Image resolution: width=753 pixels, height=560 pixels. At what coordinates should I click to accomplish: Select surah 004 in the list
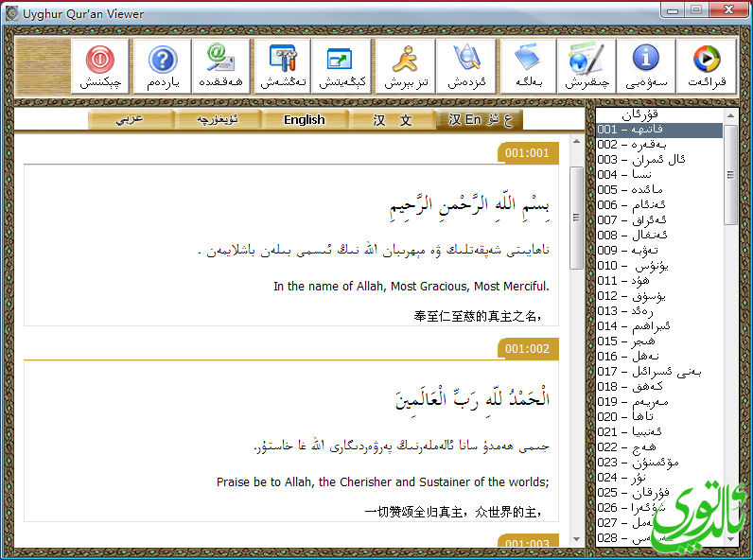pyautogui.click(x=659, y=175)
